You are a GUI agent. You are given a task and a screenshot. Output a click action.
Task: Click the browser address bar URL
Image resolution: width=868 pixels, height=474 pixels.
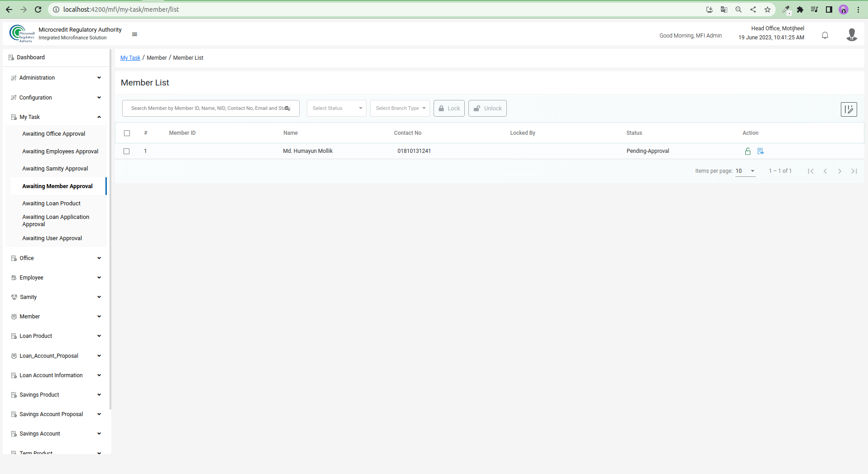[121, 9]
